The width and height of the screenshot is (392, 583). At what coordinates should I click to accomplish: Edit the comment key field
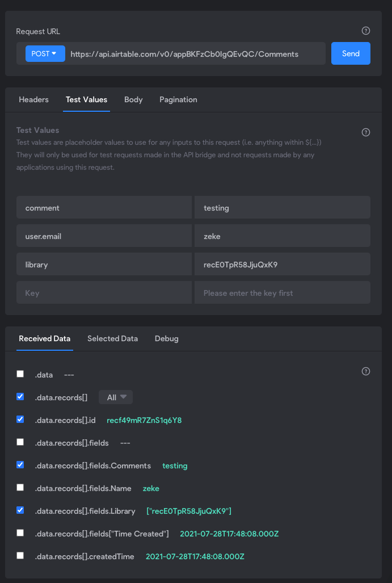tap(104, 207)
